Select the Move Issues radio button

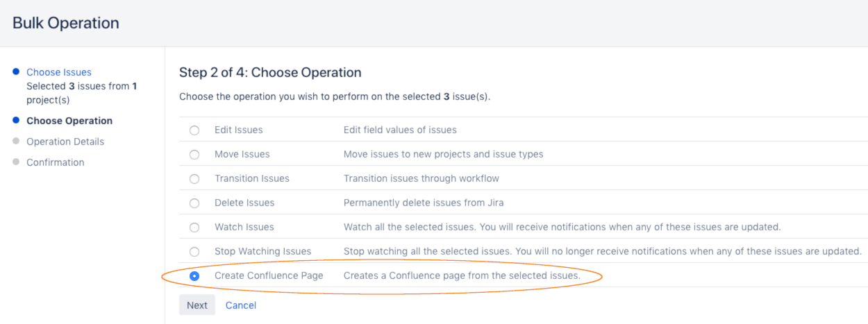[x=194, y=154]
